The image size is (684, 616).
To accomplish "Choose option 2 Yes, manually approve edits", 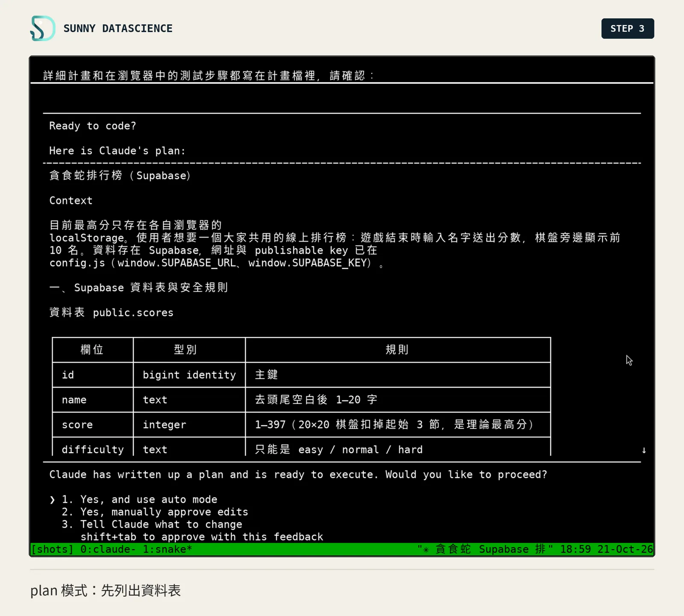I will (155, 512).
